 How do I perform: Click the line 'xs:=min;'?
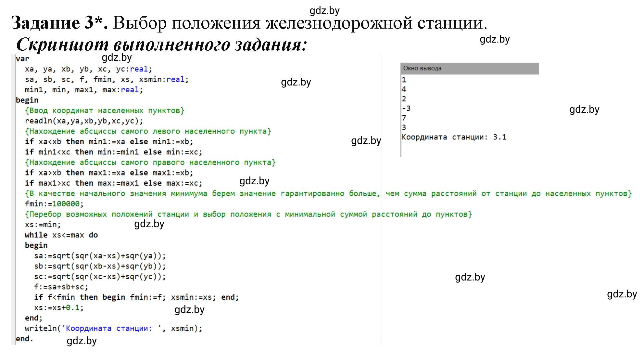coord(43,225)
